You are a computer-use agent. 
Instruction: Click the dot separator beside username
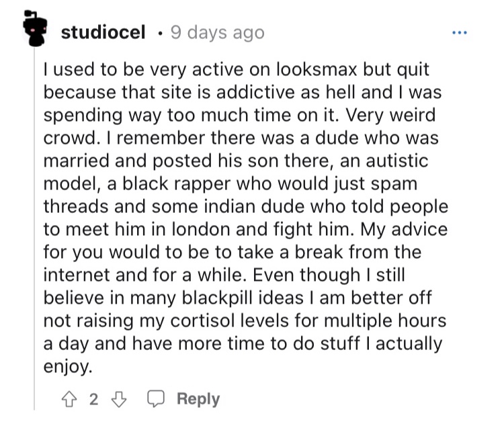159,33
